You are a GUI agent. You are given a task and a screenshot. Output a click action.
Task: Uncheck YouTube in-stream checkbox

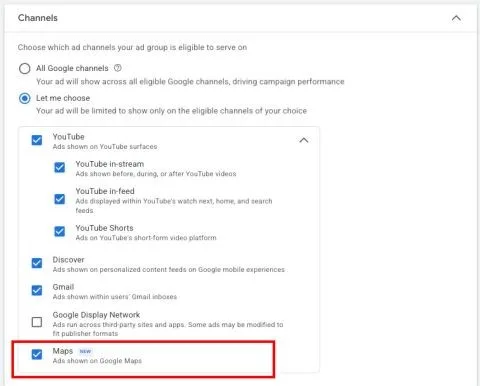(x=60, y=167)
